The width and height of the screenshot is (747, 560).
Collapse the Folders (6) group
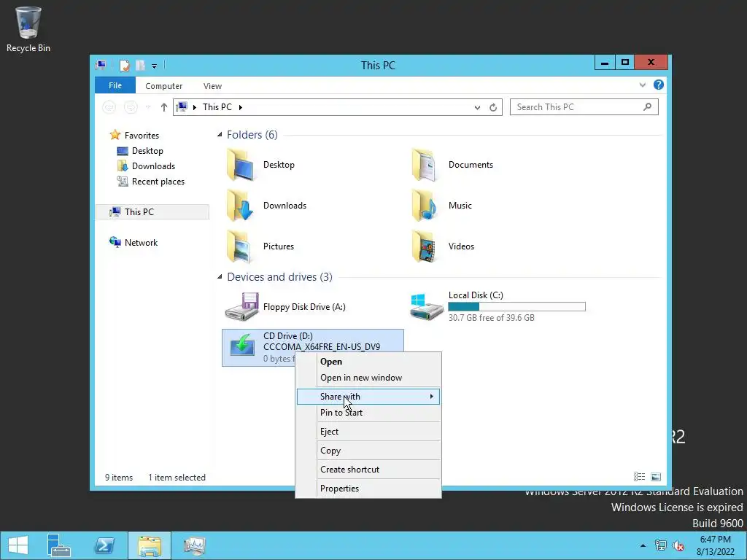point(220,135)
